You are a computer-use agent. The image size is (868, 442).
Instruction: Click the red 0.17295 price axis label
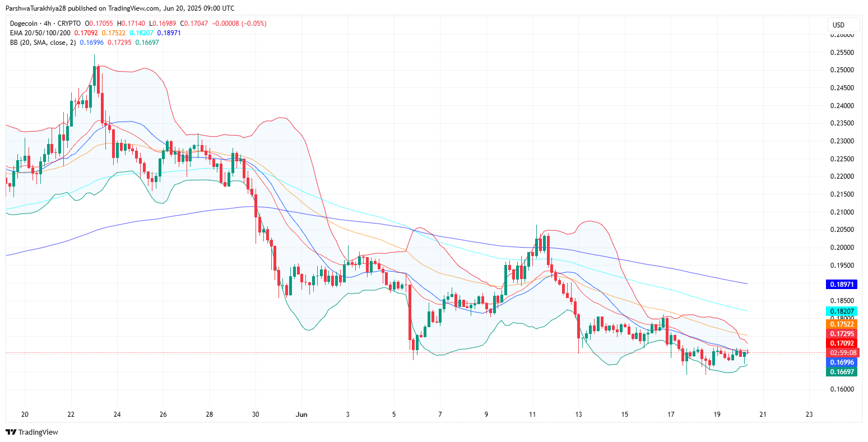pyautogui.click(x=842, y=334)
